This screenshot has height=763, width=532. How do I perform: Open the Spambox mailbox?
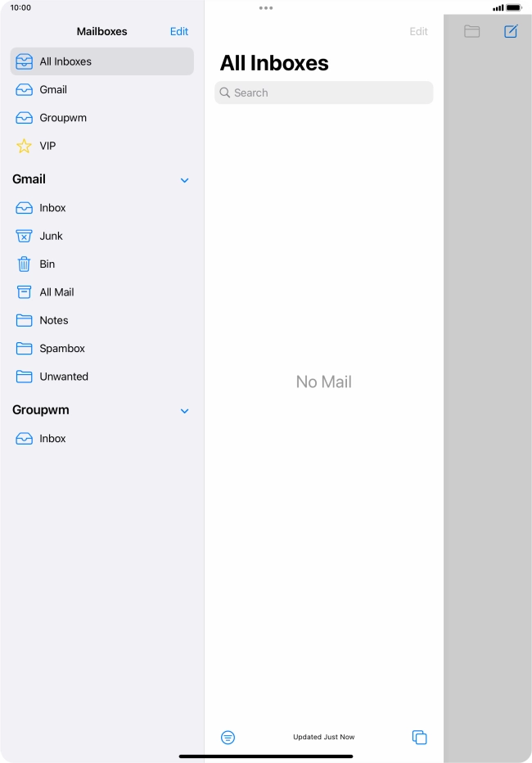tap(102, 349)
